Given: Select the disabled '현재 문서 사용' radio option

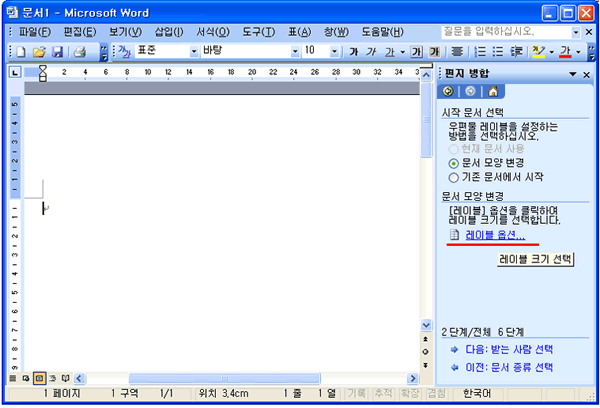Looking at the screenshot, I should tap(454, 148).
